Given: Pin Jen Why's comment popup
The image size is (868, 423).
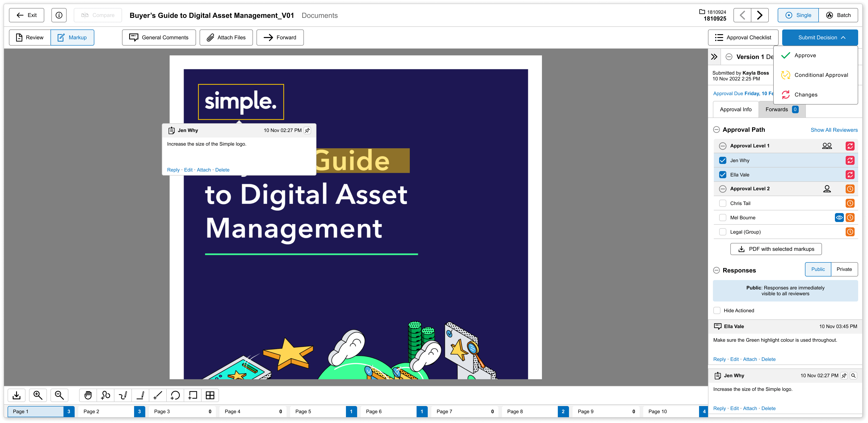Looking at the screenshot, I should (307, 130).
